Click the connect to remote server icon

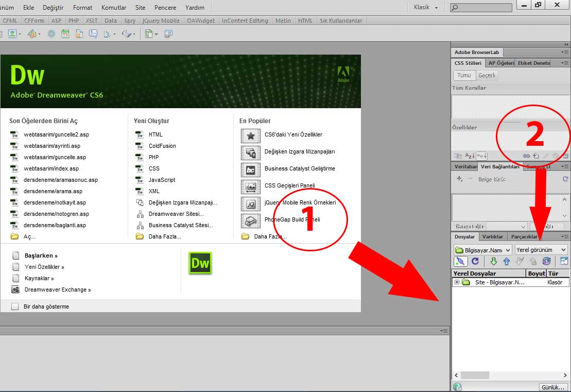pyautogui.click(x=460, y=261)
